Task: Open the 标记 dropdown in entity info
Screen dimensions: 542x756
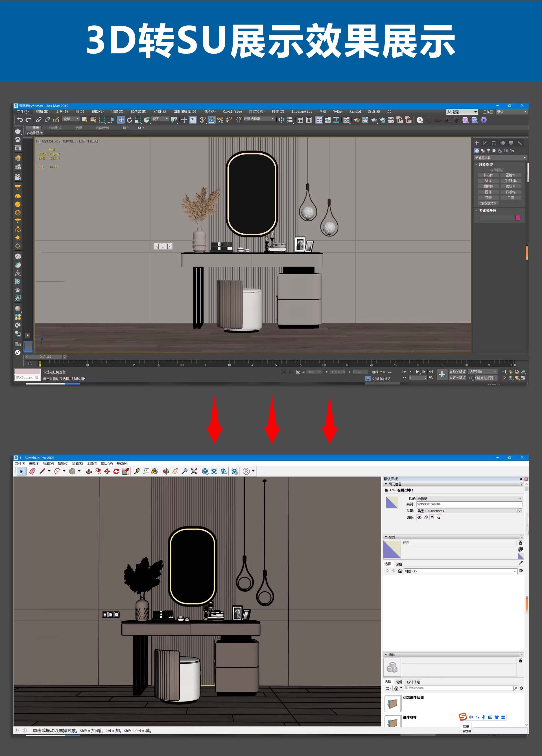Action: 520,499
